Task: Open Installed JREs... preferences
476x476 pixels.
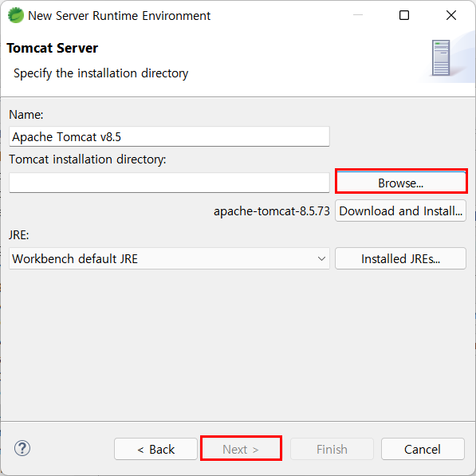Action: pos(400,258)
